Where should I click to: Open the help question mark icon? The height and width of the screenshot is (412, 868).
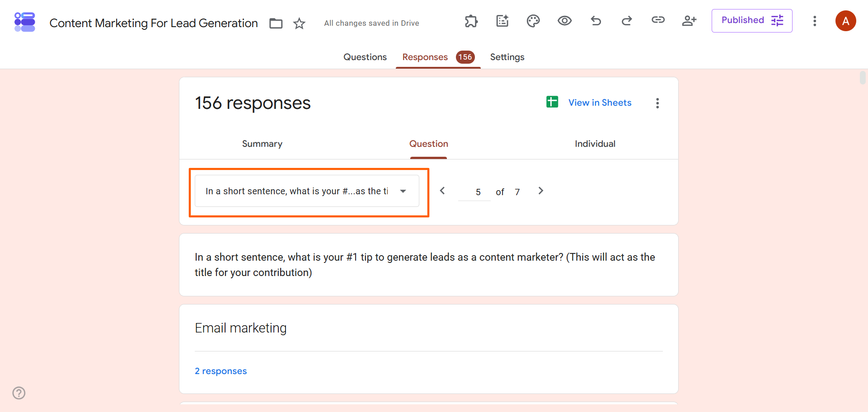click(x=19, y=393)
